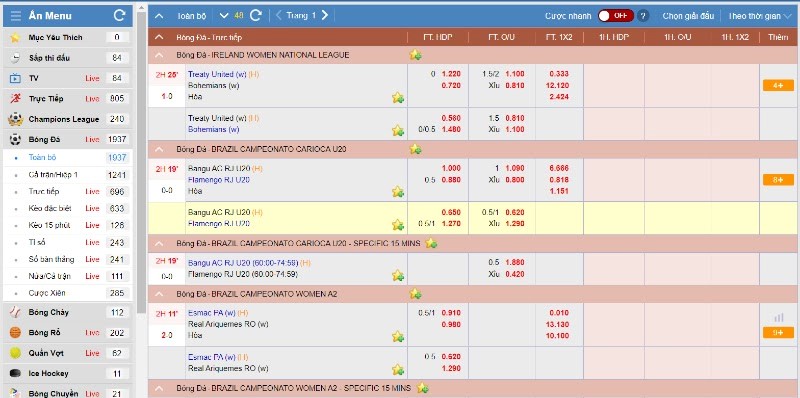Collapse the Ireland Women National League section
The height and width of the screenshot is (398, 800).
click(x=159, y=55)
